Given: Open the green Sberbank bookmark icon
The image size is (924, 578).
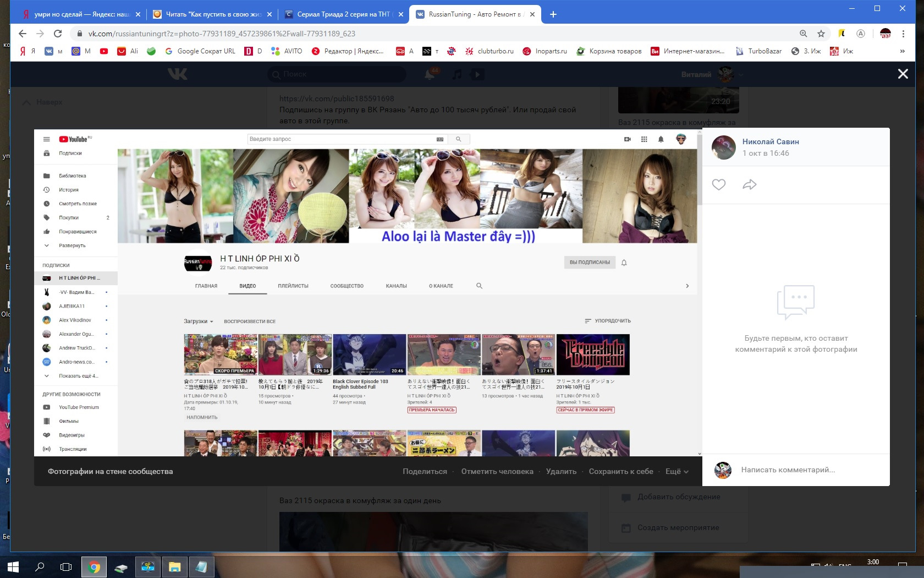Looking at the screenshot, I should (151, 51).
